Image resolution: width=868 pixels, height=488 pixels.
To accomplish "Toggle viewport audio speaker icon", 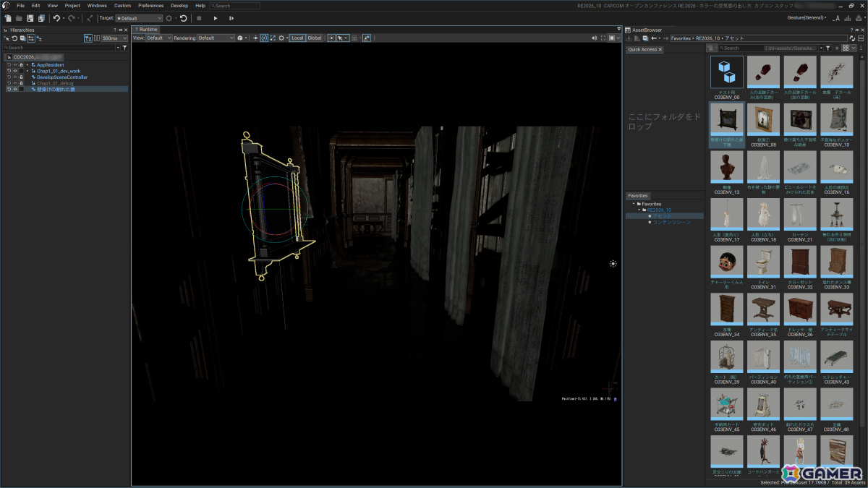I will click(x=595, y=38).
